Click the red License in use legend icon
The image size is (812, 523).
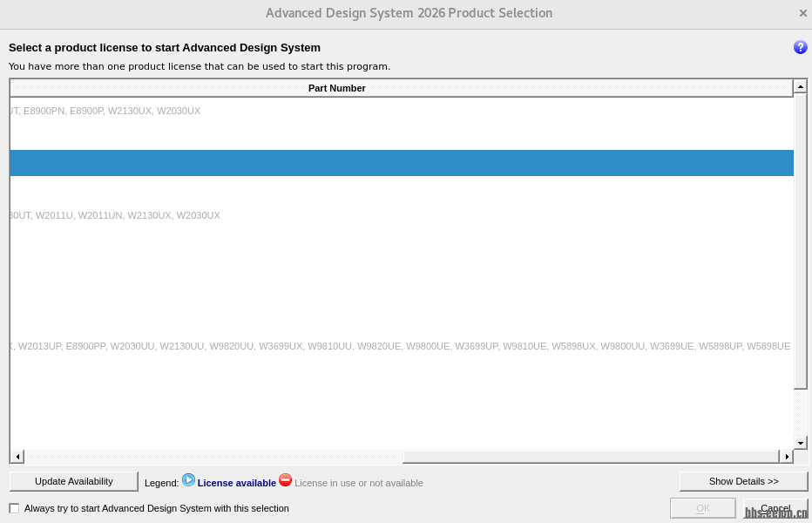tap(286, 480)
